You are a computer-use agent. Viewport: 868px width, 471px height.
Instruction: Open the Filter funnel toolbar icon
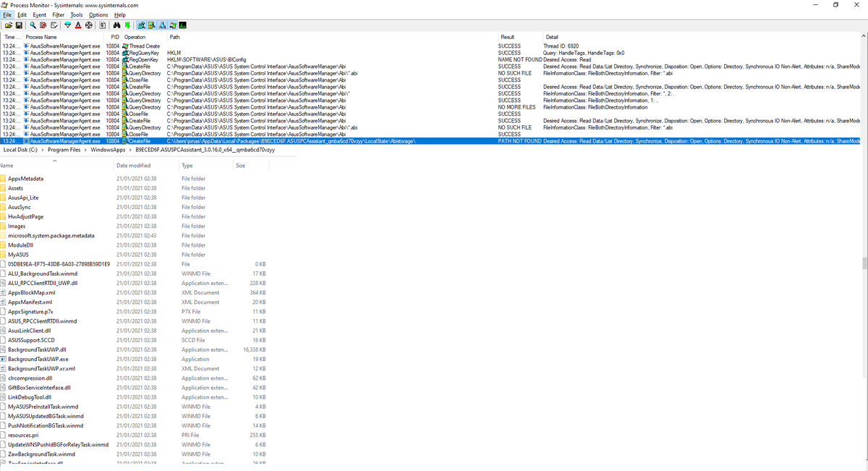(68, 25)
